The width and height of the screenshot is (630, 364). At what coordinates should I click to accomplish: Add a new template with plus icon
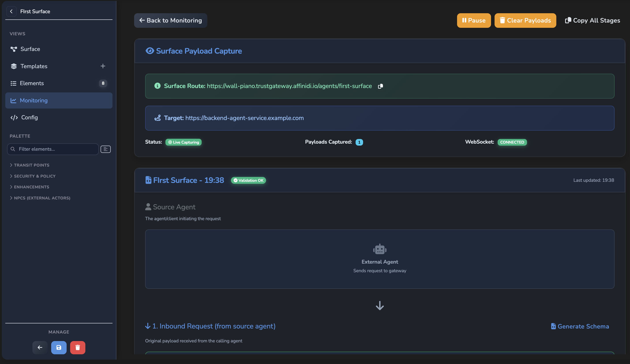pyautogui.click(x=103, y=66)
